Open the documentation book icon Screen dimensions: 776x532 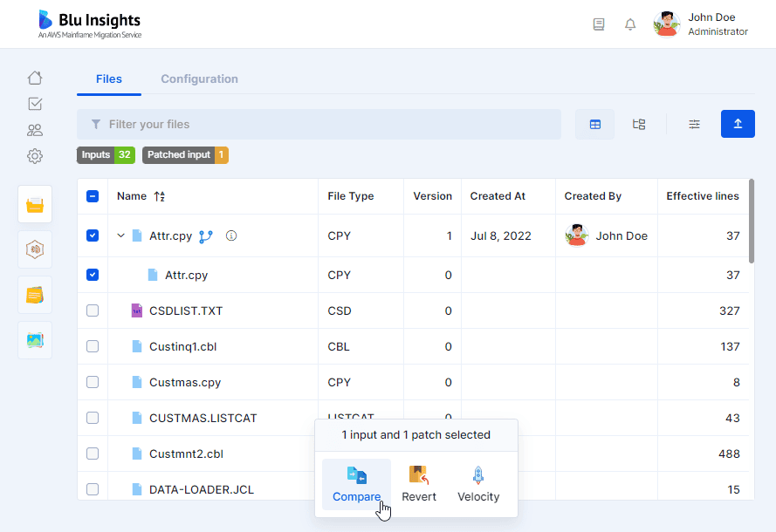point(599,24)
